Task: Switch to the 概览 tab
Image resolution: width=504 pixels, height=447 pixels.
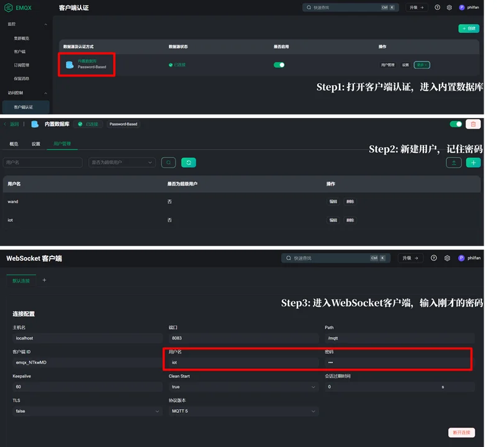Action: point(14,143)
